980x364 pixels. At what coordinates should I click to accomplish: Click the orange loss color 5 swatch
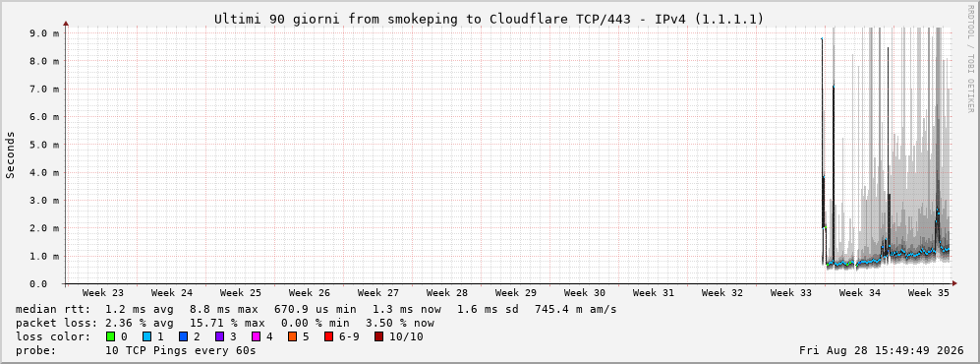click(293, 336)
